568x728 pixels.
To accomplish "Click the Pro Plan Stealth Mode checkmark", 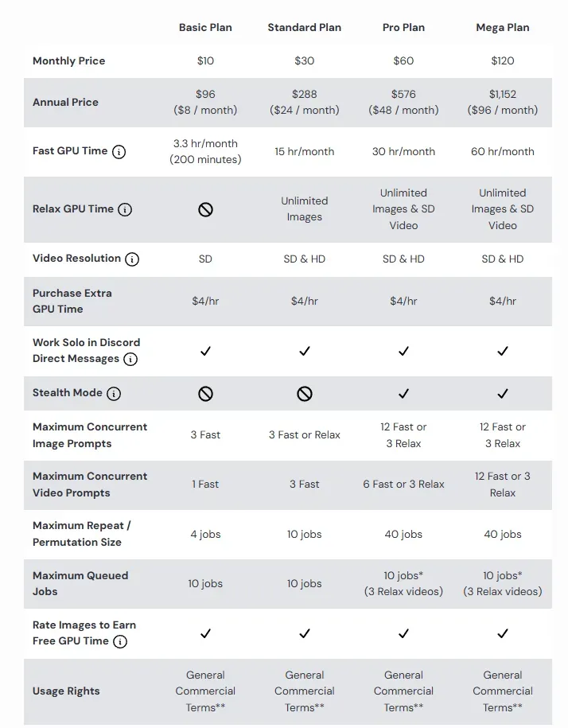I will click(403, 393).
